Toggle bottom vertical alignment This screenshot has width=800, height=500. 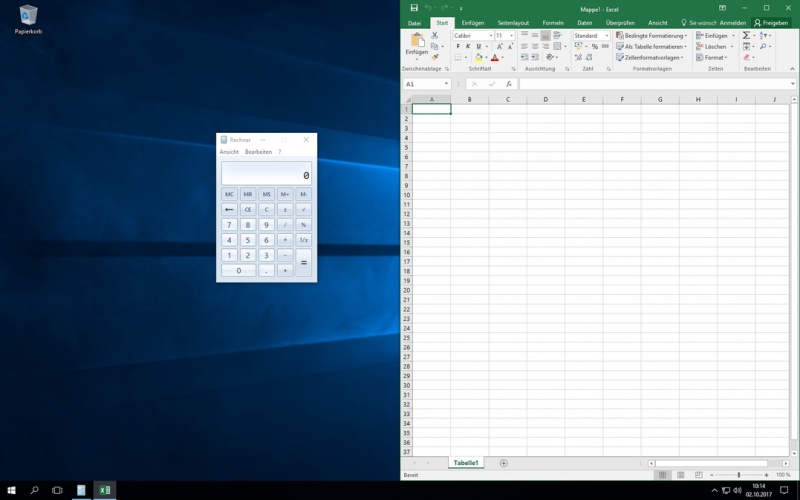coord(545,35)
